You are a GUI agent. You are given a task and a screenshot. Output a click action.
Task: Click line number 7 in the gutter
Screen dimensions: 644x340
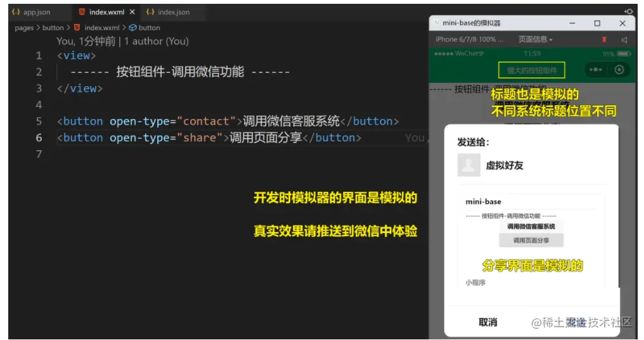click(x=39, y=154)
